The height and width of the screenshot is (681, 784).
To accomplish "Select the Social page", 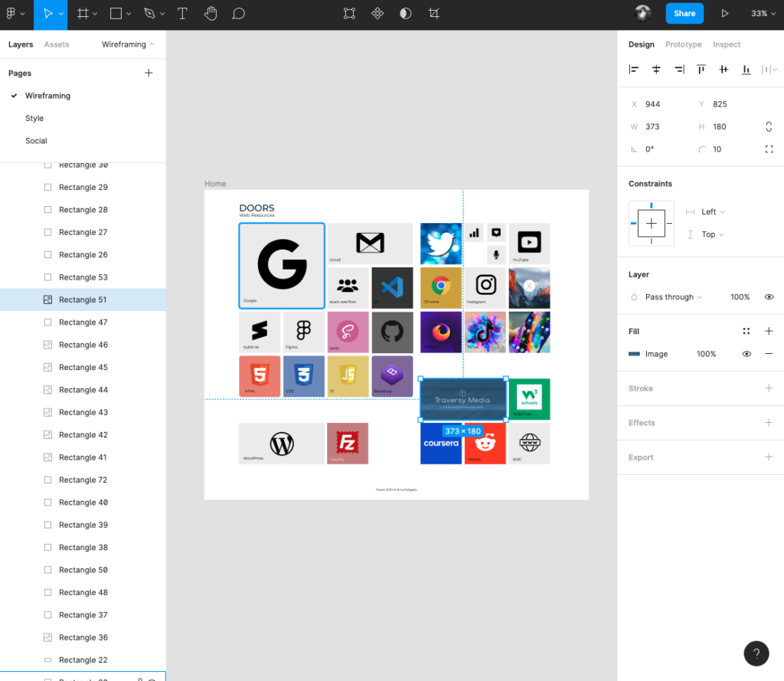I will 36,141.
